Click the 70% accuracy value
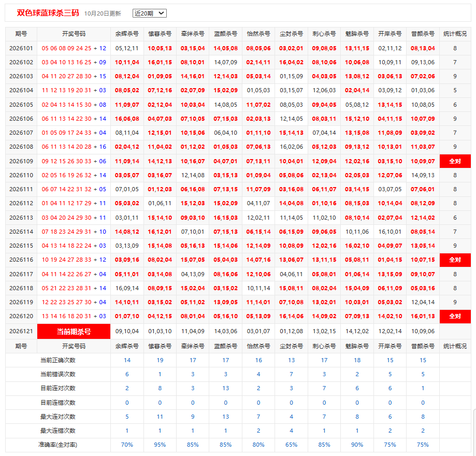Screen dimensions: 476x456 [x=127, y=445]
